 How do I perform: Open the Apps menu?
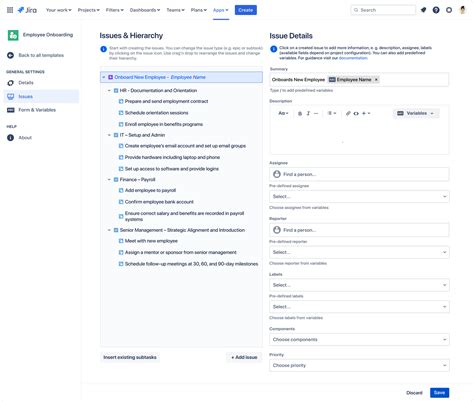221,10
